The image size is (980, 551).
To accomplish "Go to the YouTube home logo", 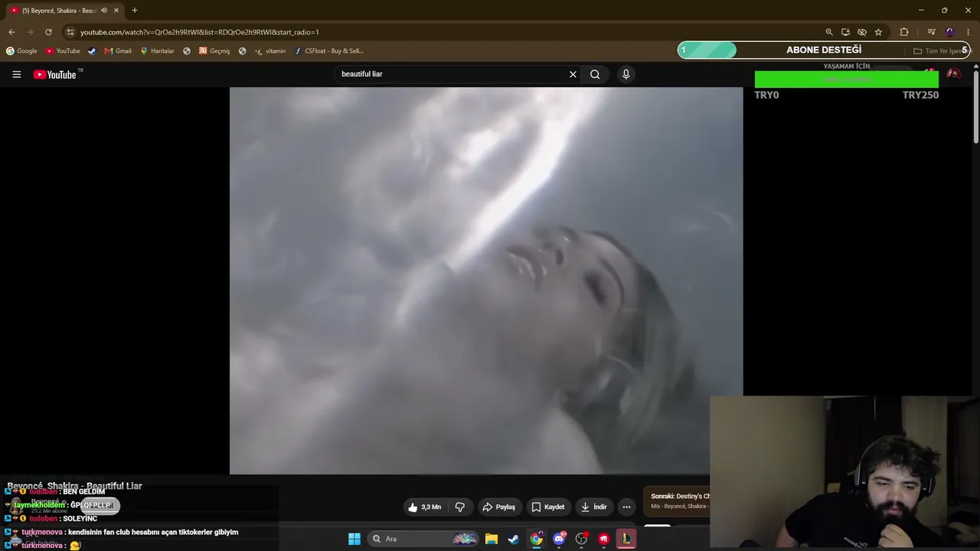I will [x=55, y=74].
